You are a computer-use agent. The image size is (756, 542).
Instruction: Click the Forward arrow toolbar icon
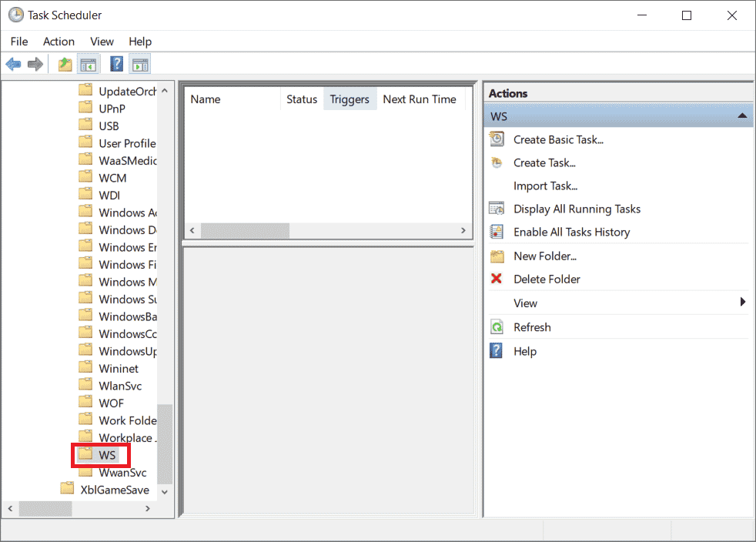pyautogui.click(x=35, y=64)
